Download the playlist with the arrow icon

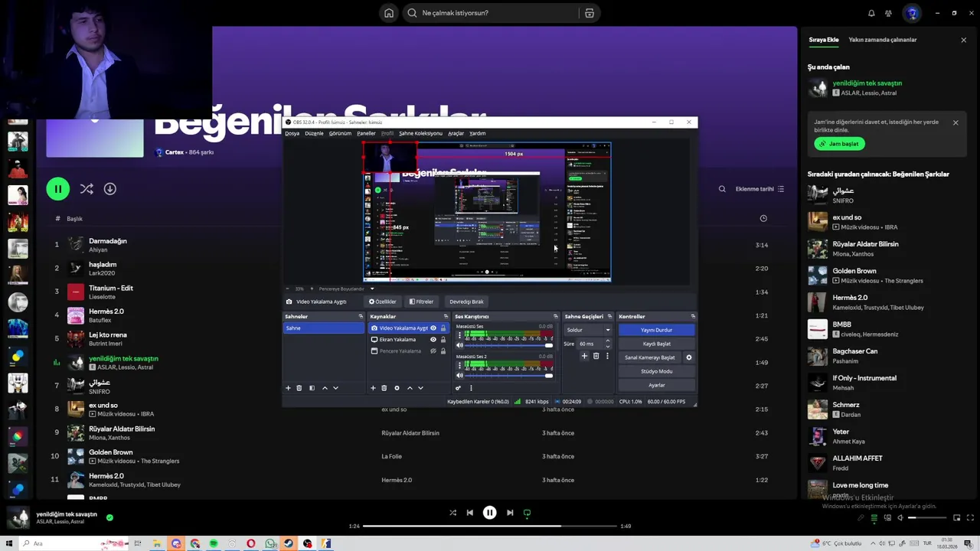coord(110,189)
